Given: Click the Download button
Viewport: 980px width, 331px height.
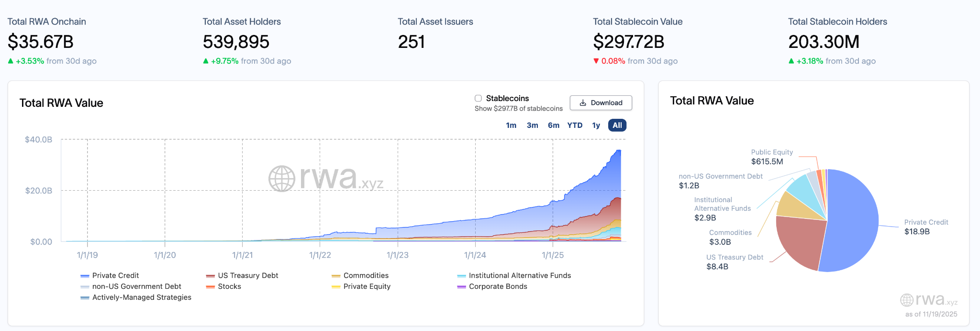Looking at the screenshot, I should click(x=601, y=103).
